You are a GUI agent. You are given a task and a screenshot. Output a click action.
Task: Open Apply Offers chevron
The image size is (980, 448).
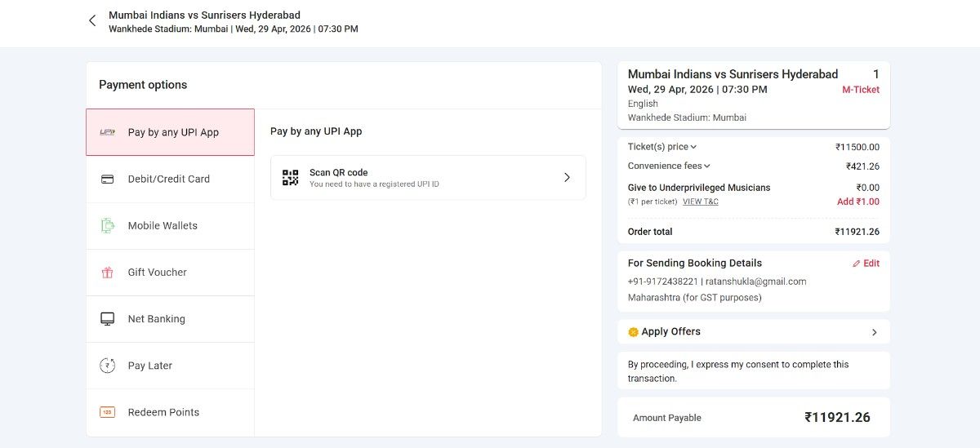coord(875,332)
